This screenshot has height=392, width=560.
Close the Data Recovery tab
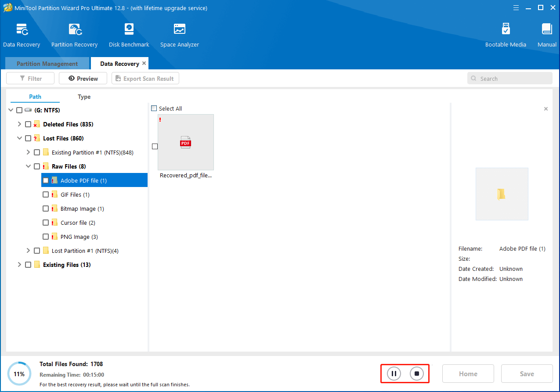(x=144, y=63)
